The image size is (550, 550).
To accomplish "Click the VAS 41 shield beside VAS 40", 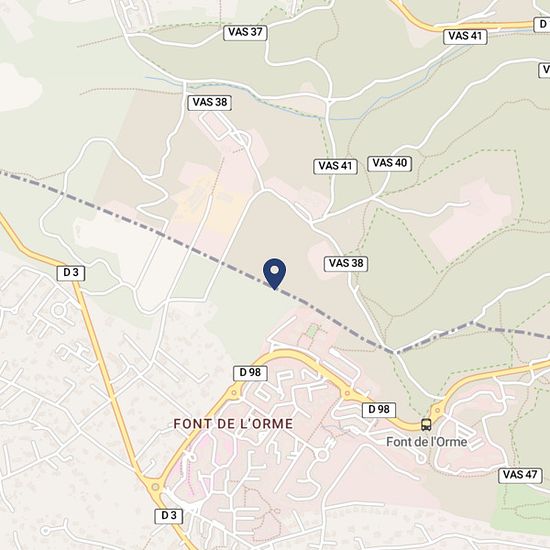I will 335,166.
